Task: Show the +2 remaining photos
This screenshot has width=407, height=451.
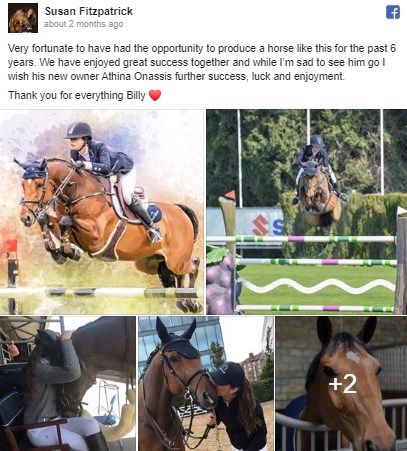Action: click(341, 384)
